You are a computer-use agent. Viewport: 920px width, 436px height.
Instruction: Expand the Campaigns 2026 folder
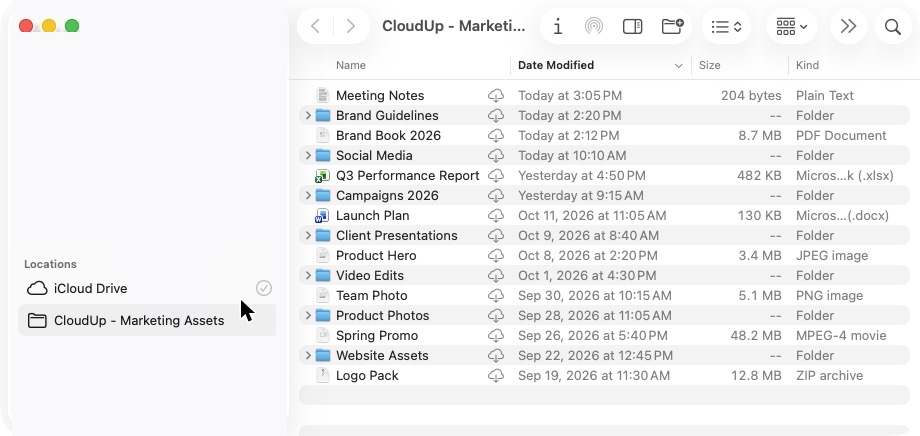click(x=308, y=195)
